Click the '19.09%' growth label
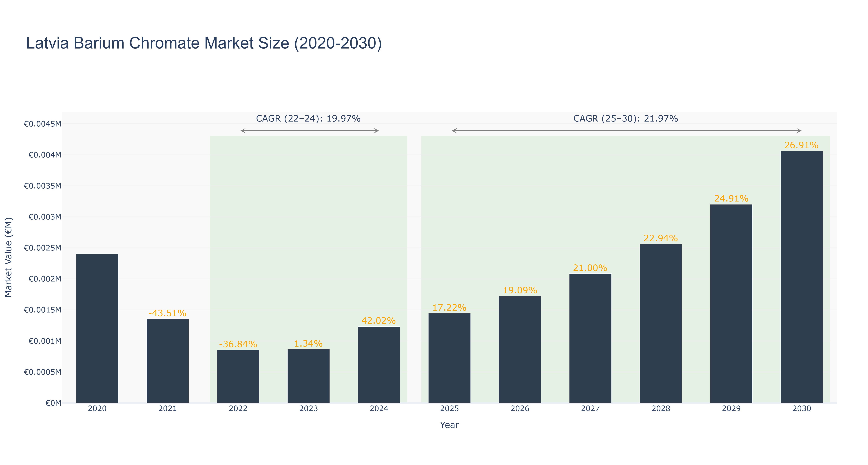 click(x=520, y=290)
